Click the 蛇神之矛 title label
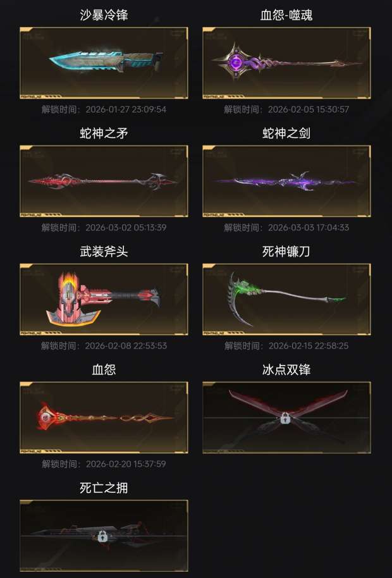 (104, 133)
